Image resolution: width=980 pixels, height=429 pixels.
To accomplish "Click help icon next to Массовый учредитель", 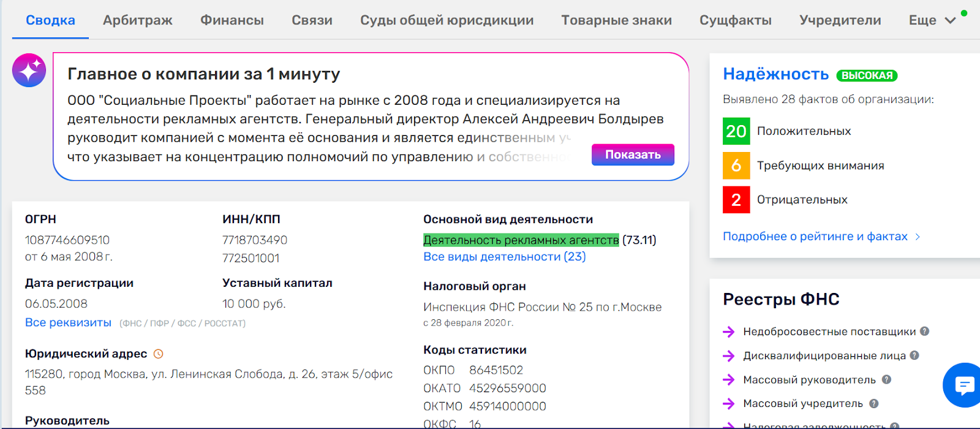I will coord(873,403).
